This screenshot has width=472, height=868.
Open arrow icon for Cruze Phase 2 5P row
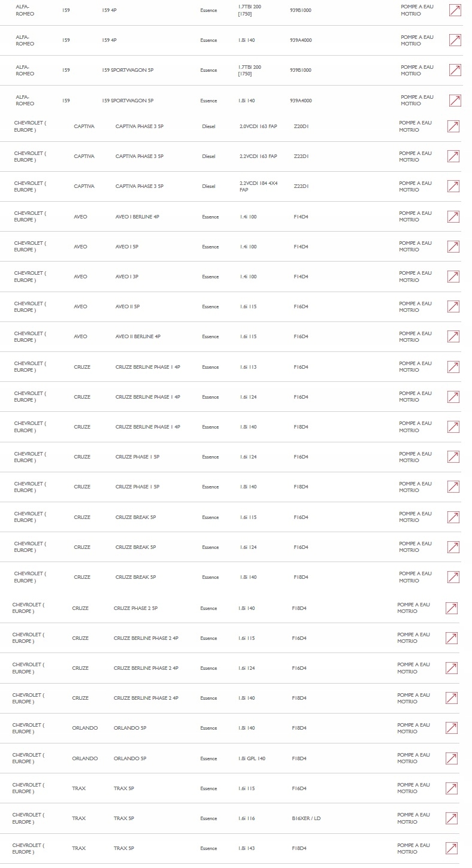pos(452,608)
